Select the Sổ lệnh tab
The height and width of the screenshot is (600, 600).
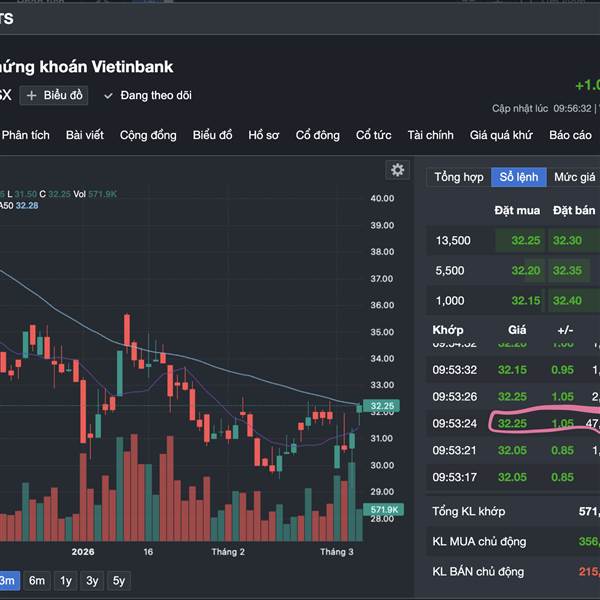(x=519, y=177)
